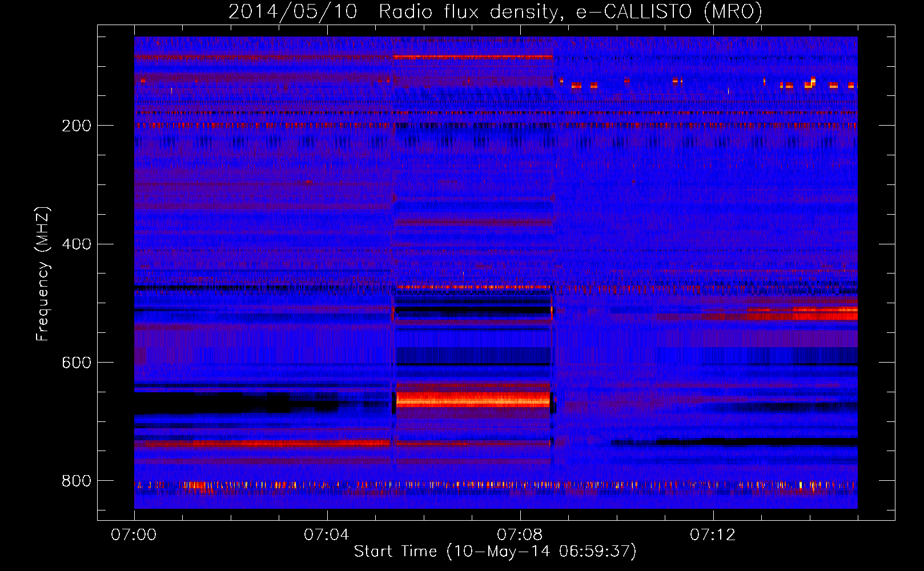Select the '200' frequency axis label
The height and width of the screenshot is (571, 924).
[x=77, y=126]
